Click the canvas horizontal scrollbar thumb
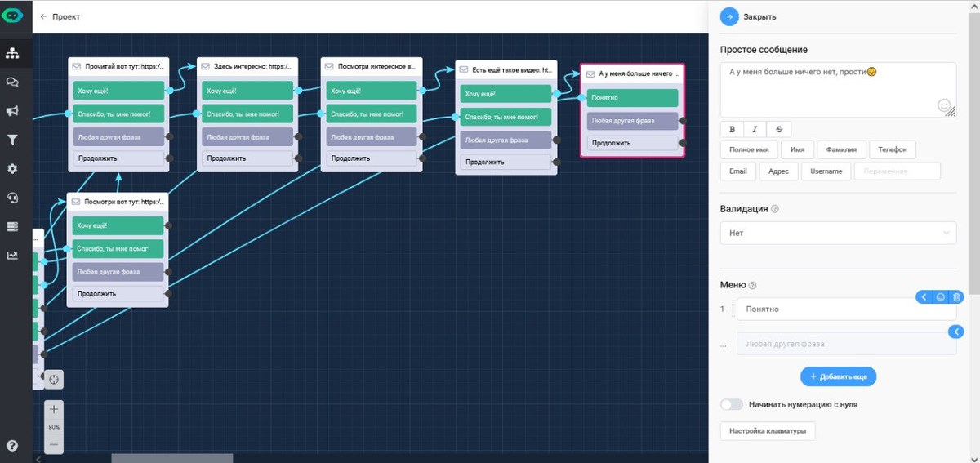Screen dimensions: 980x463 (x=171, y=458)
